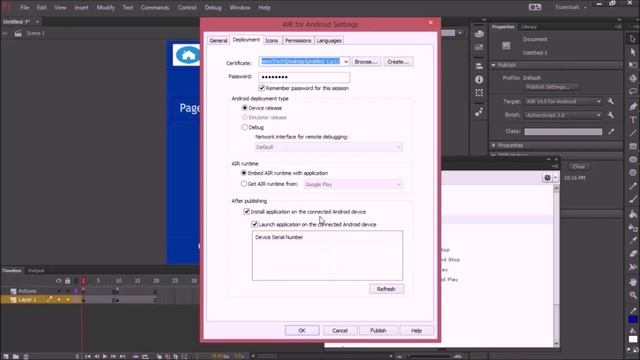Select the Oval tool

tap(633, 160)
